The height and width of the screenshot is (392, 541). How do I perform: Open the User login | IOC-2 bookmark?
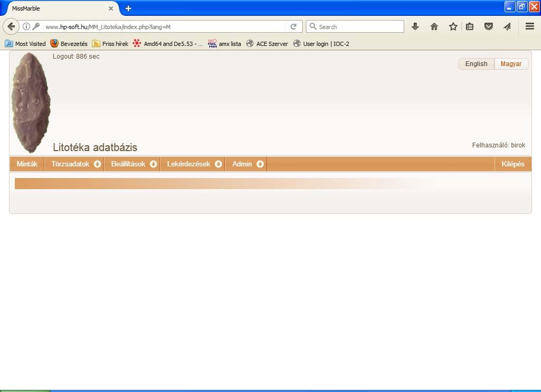pos(321,44)
